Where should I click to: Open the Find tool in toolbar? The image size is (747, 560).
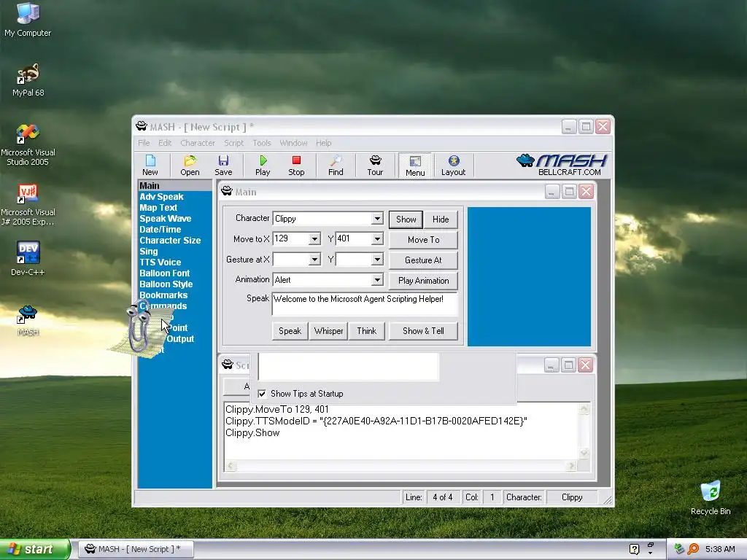click(336, 166)
